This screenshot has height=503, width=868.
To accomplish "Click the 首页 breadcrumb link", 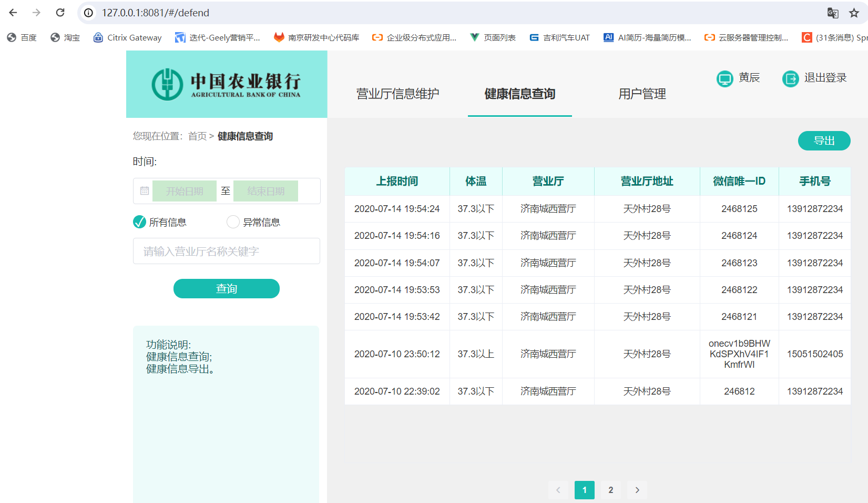I will tap(197, 136).
